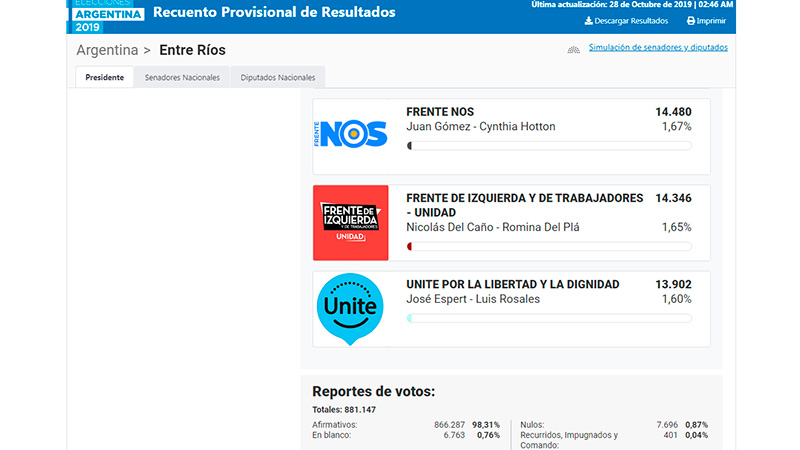Click the 1,67% percentage

[x=677, y=127]
